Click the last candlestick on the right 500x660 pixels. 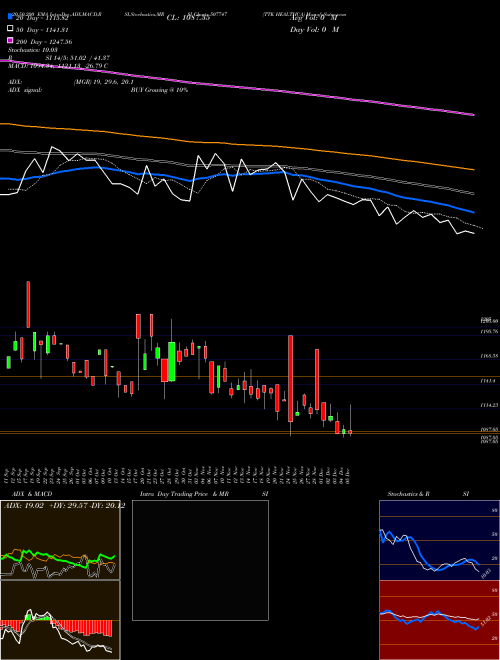(350, 431)
